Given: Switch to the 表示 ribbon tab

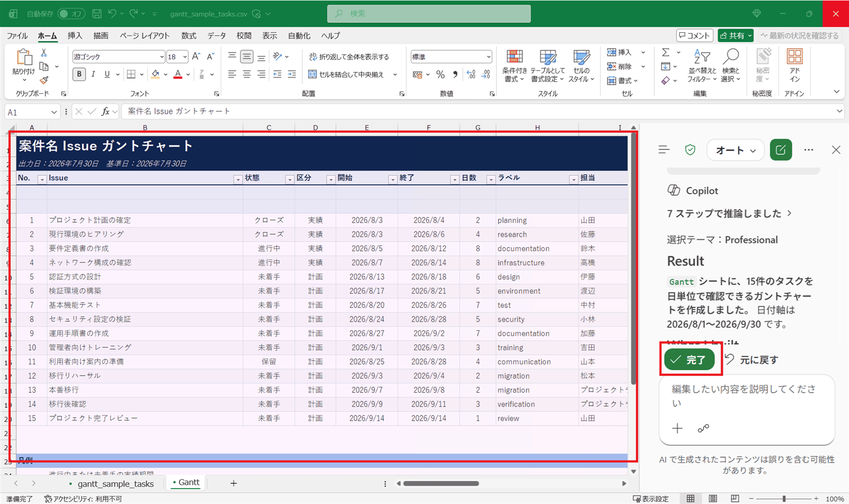Looking at the screenshot, I should click(269, 36).
